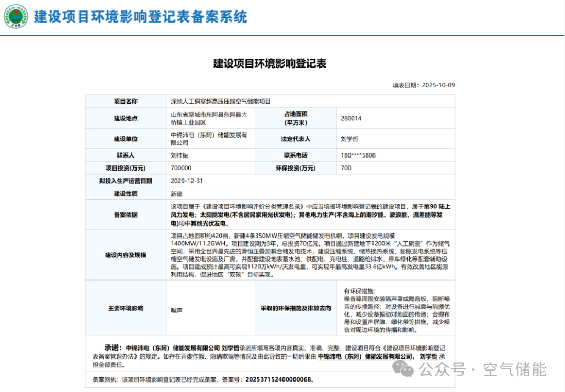Select the operation date 2029-12-31
Image resolution: width=565 pixels, height=392 pixels.
[187, 181]
